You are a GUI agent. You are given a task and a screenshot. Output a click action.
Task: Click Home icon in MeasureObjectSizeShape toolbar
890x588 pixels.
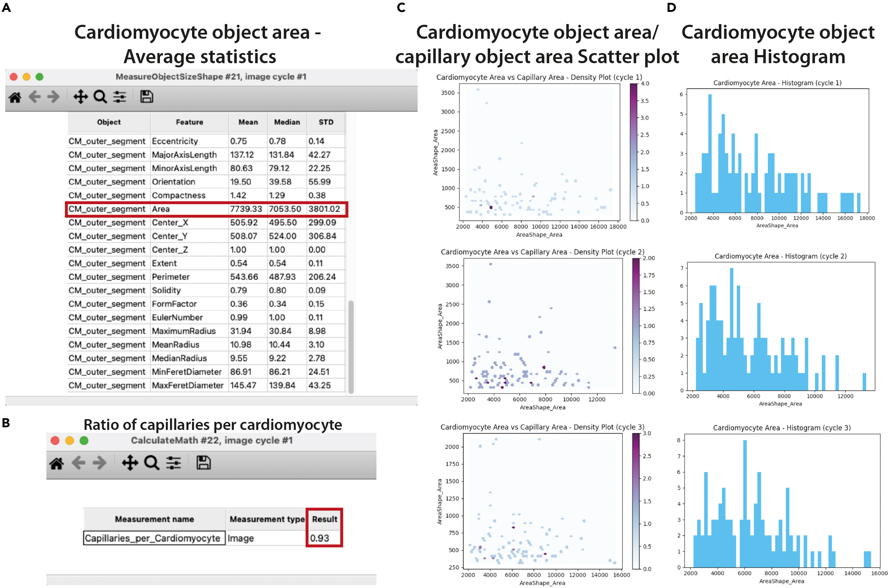point(15,97)
